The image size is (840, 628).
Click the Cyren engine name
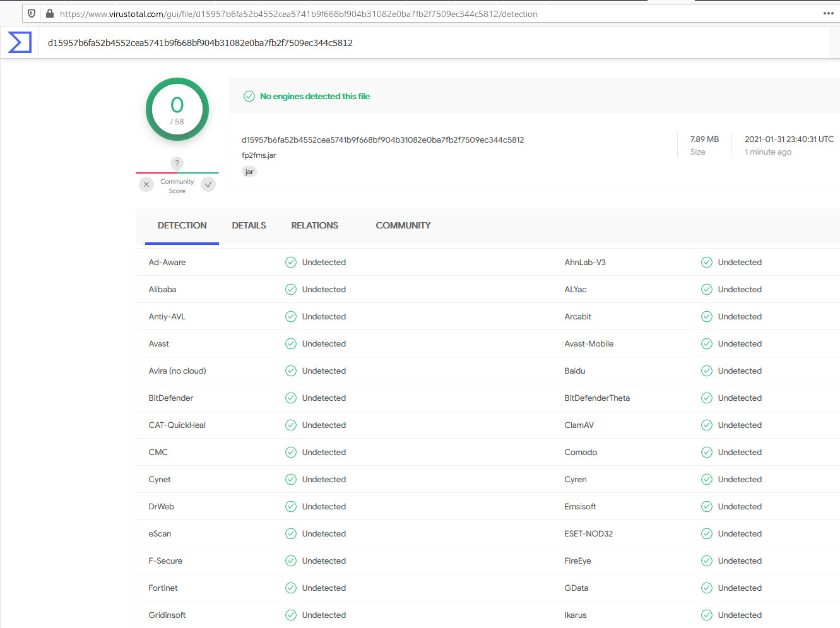tap(576, 480)
